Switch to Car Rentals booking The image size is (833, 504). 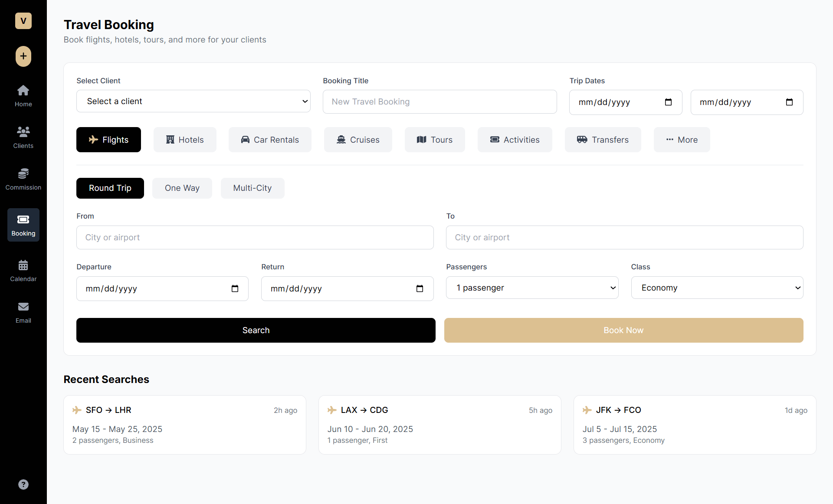269,140
